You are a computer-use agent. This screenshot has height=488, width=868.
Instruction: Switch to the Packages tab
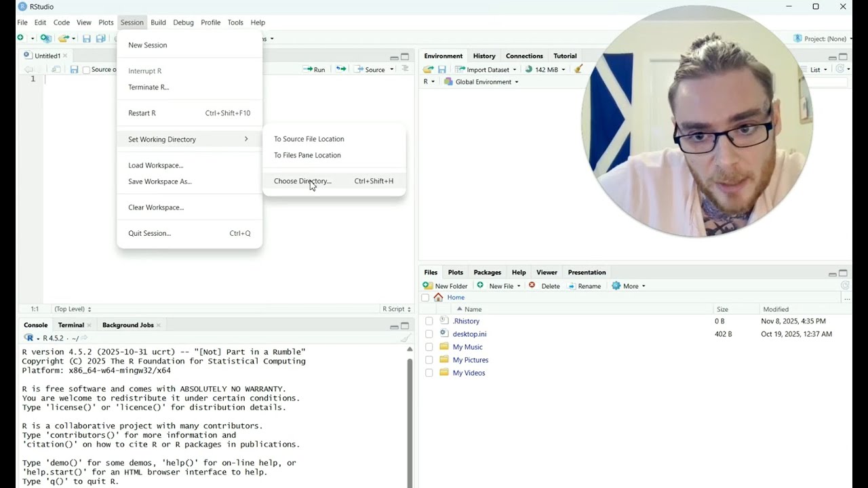pos(487,272)
